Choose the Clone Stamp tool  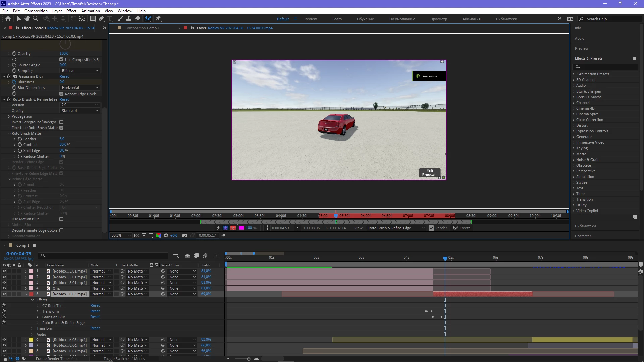tap(128, 19)
